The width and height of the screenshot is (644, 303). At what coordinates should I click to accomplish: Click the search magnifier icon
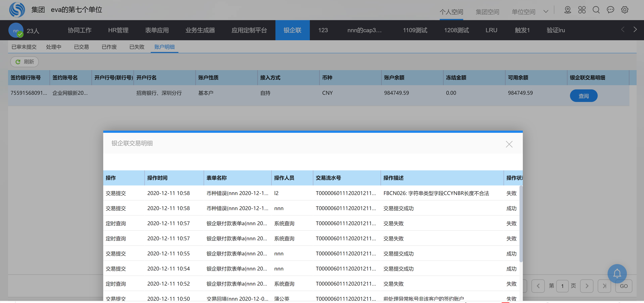596,10
